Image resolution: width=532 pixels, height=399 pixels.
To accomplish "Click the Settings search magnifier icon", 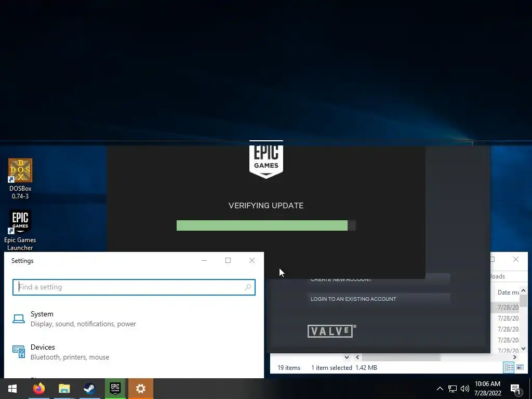I will pyautogui.click(x=248, y=287).
